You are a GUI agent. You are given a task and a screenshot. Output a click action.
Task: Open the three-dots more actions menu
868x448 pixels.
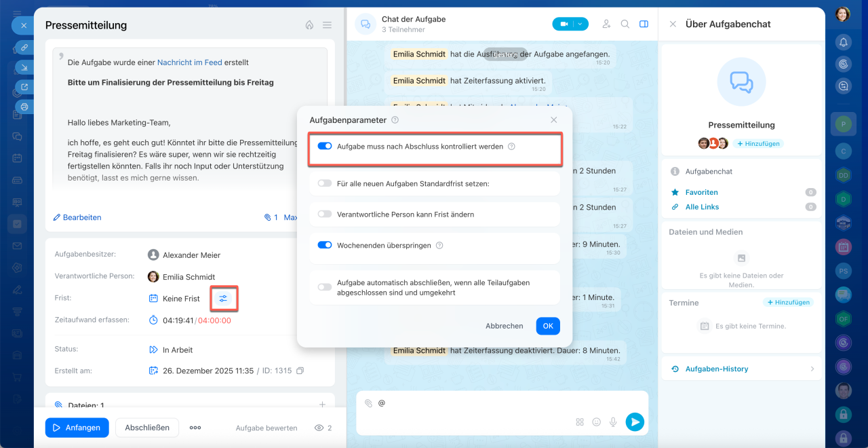[195, 428]
